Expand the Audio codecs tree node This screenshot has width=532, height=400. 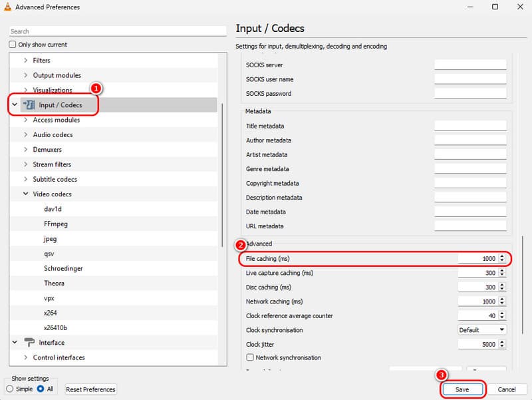pos(25,135)
